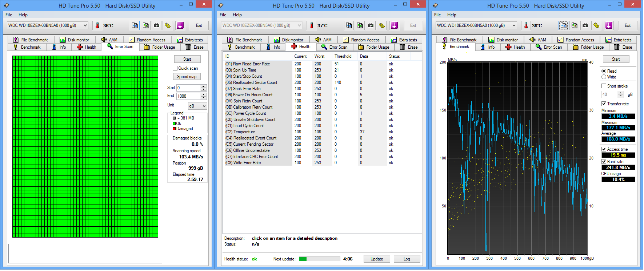Click red Damaged legend swatch

click(x=174, y=129)
